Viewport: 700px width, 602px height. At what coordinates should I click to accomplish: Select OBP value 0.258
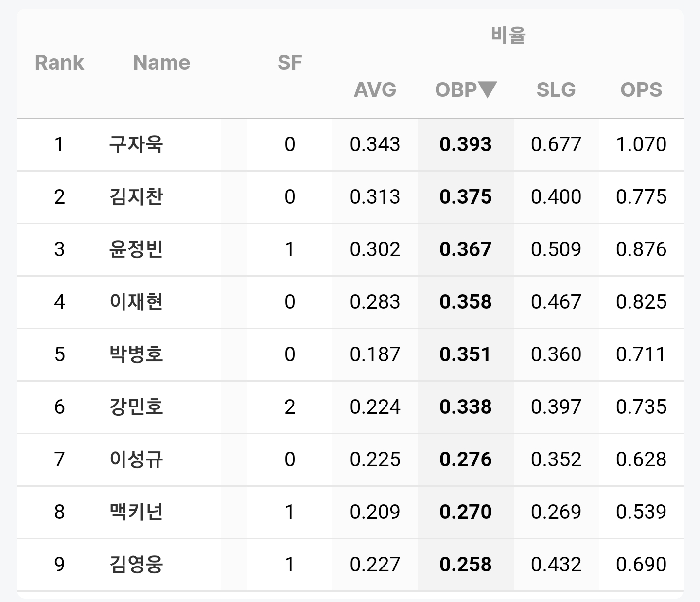(465, 565)
